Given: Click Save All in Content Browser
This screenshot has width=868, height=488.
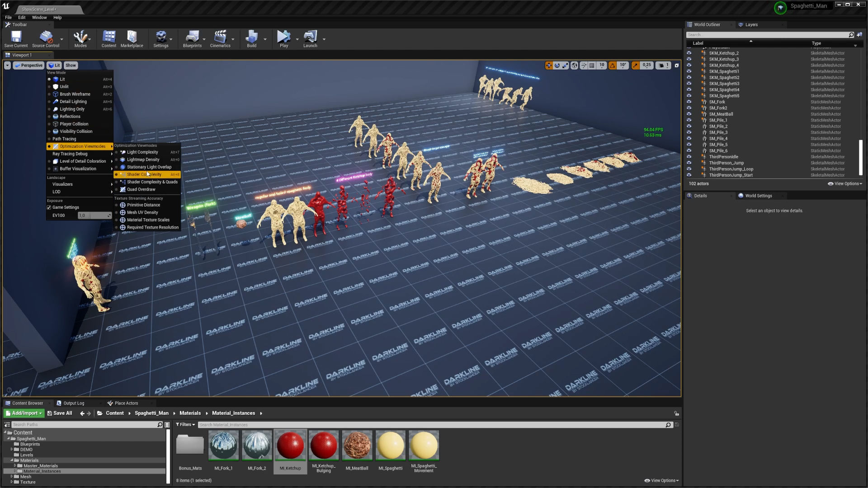Looking at the screenshot, I should click(60, 413).
